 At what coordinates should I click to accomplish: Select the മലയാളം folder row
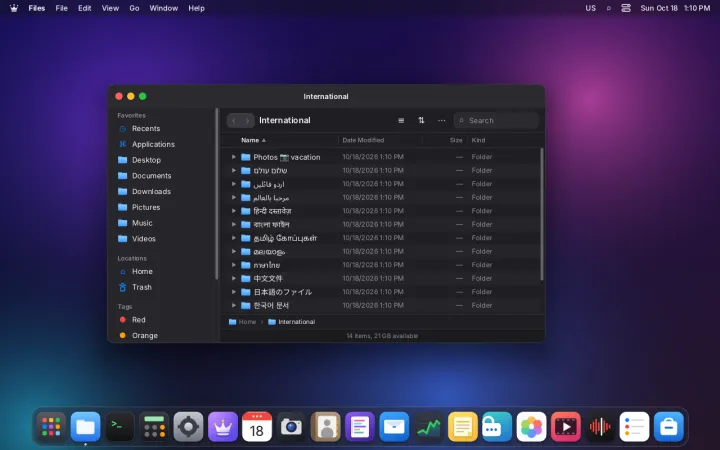coord(381,252)
